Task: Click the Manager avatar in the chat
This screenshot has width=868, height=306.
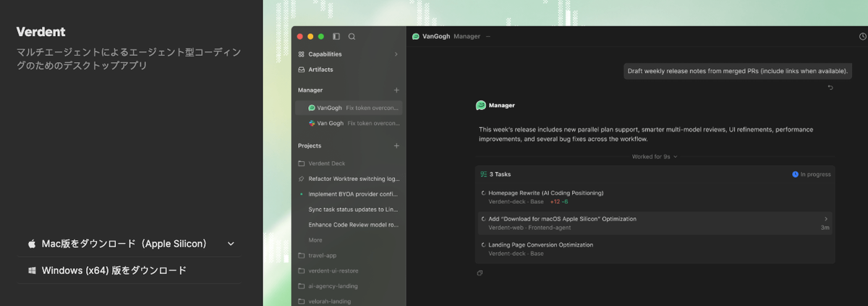Action: point(480,105)
